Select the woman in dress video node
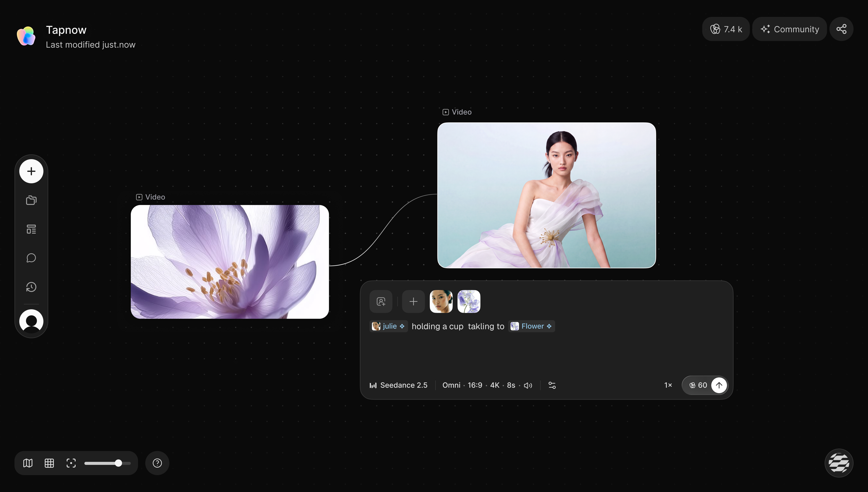Viewport: 868px width, 492px height. click(x=547, y=195)
